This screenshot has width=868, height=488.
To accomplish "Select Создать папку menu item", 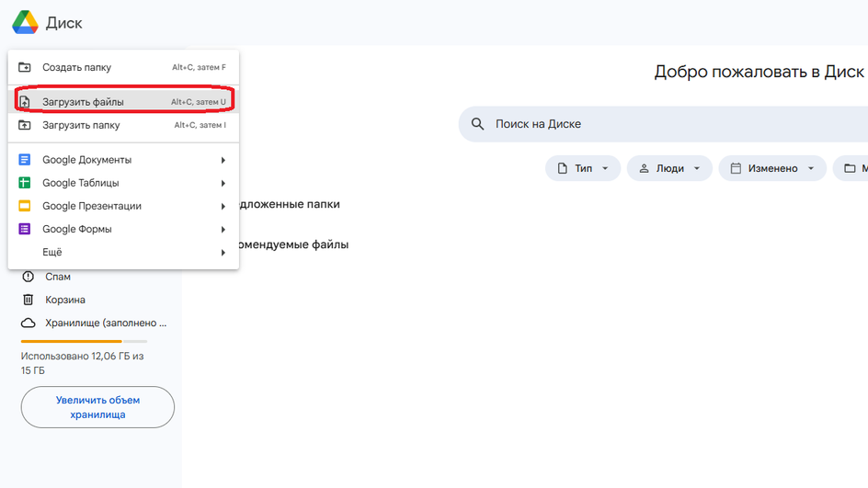I will [123, 67].
